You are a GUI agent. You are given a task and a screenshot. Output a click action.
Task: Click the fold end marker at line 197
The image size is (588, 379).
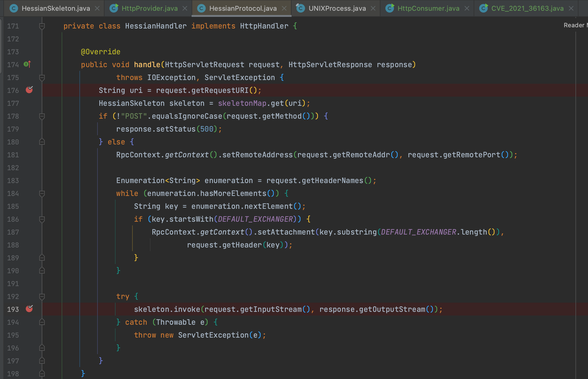coord(42,361)
